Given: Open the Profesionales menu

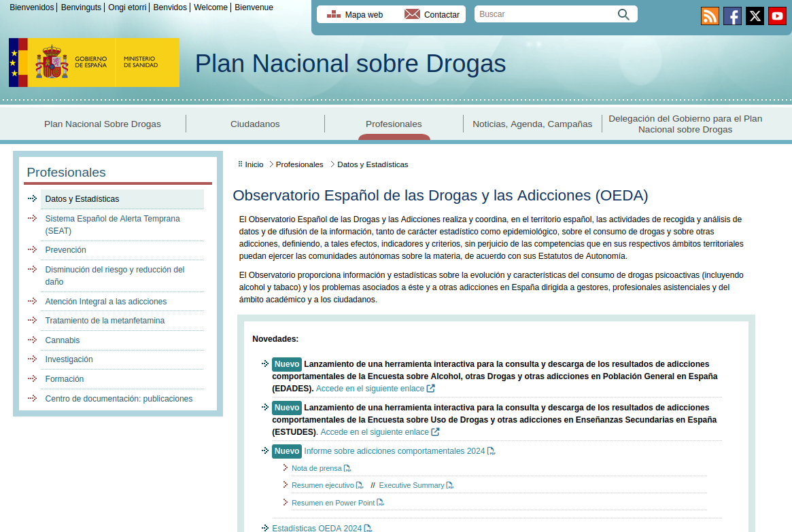Looking at the screenshot, I should pos(394,124).
